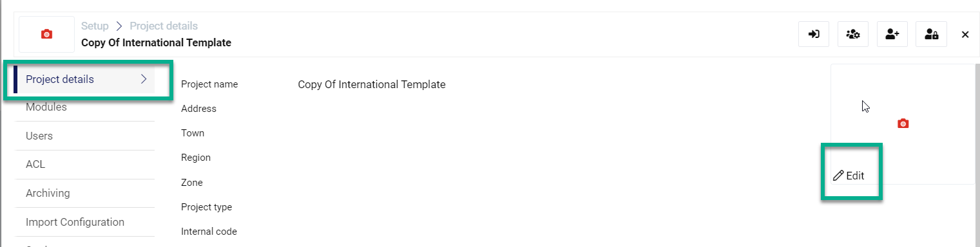Click the project name value text

coord(372,84)
